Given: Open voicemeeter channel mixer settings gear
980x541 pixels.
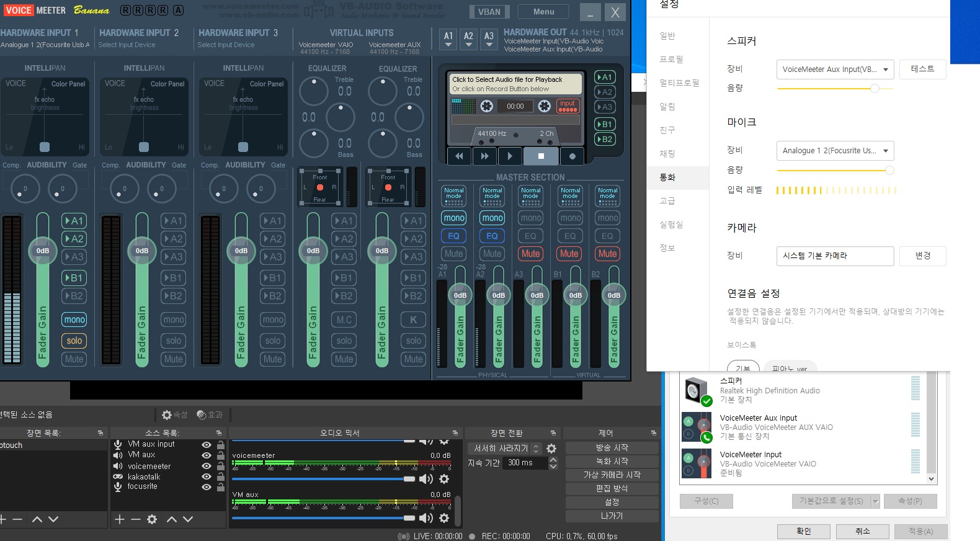Looking at the screenshot, I should (x=444, y=479).
